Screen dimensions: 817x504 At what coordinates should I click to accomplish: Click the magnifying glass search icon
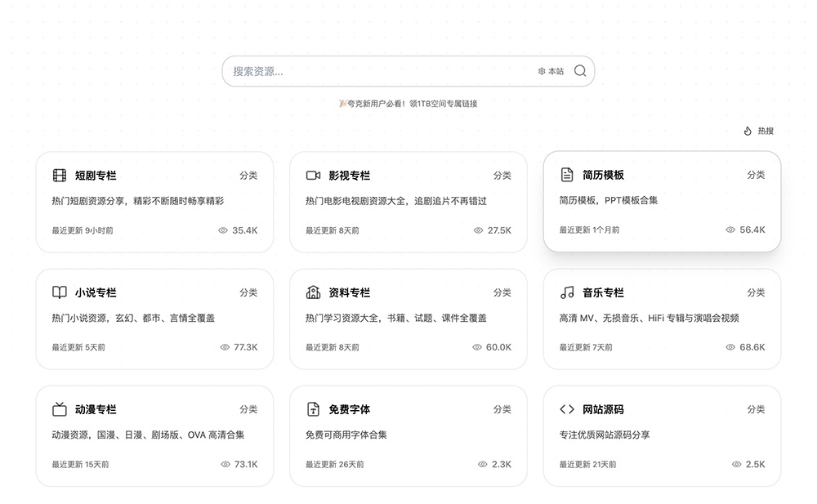[x=580, y=71]
